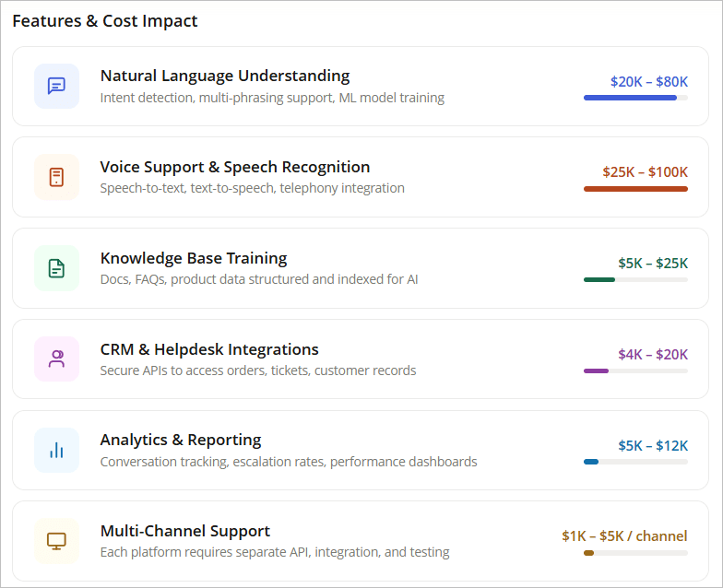The height and width of the screenshot is (588, 723).
Task: Click the $1K – $5K / channel label
Action: [625, 536]
